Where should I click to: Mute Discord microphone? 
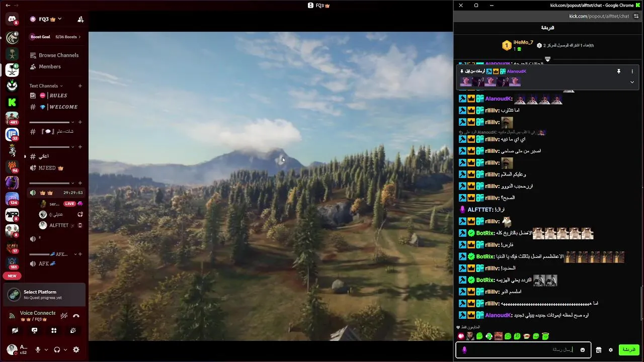[x=38, y=350]
